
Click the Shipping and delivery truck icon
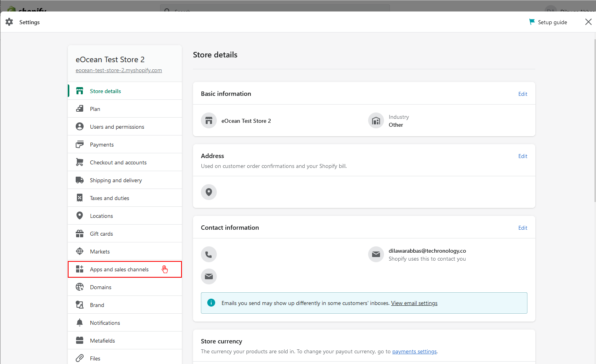pos(80,180)
